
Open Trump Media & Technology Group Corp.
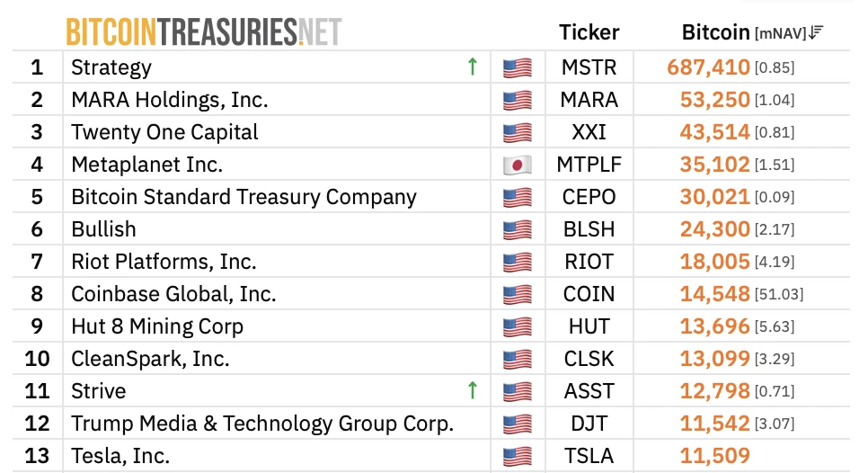pyautogui.click(x=262, y=424)
